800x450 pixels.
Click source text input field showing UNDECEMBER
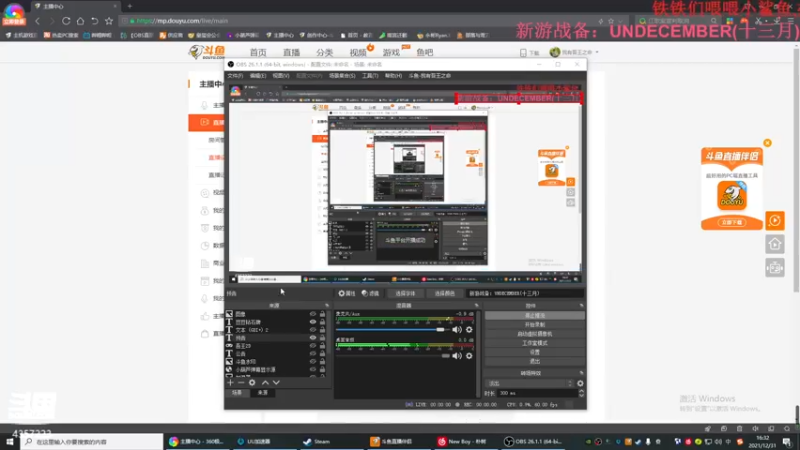[526, 293]
